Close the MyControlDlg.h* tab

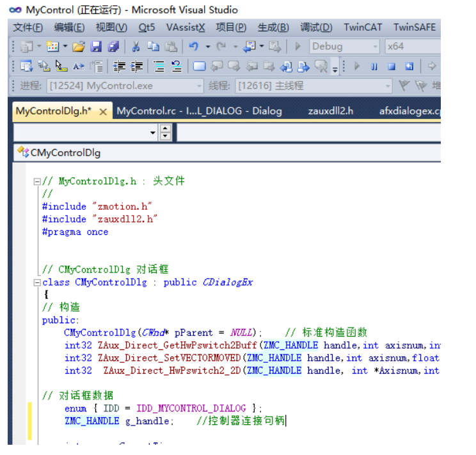click(103, 112)
